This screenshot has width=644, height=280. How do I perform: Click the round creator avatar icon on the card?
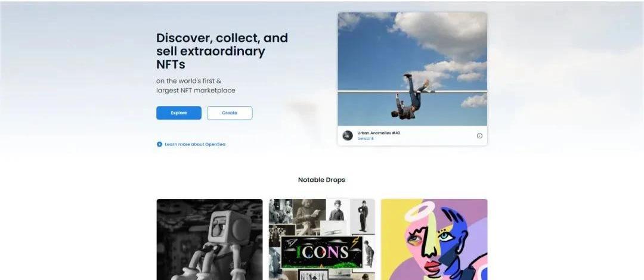coord(348,135)
